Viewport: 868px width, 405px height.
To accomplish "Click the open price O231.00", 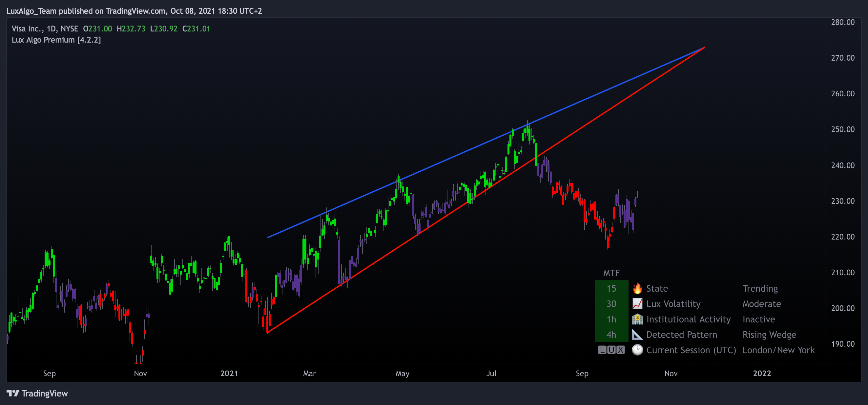I will click(97, 29).
